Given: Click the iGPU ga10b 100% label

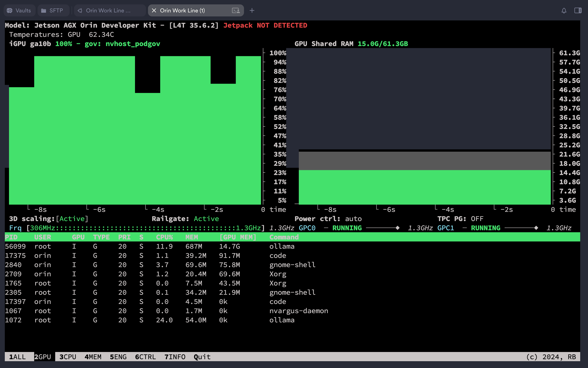Looking at the screenshot, I should pos(41,44).
